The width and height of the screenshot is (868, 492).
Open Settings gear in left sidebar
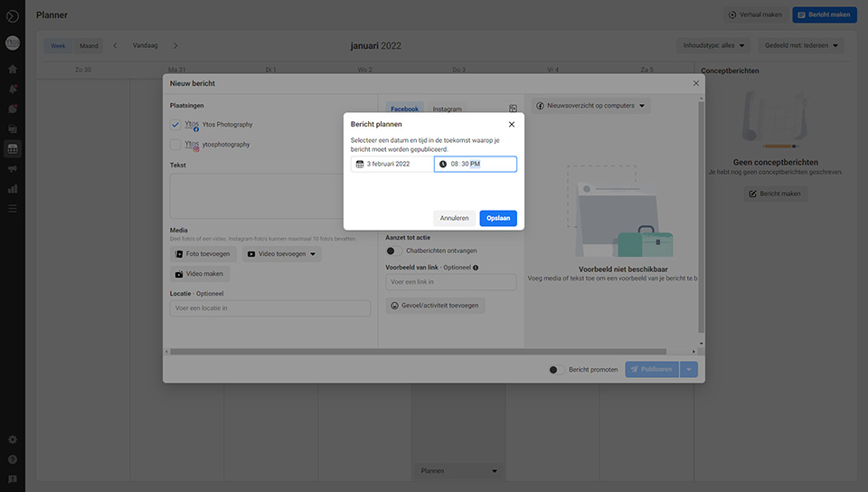(12, 440)
